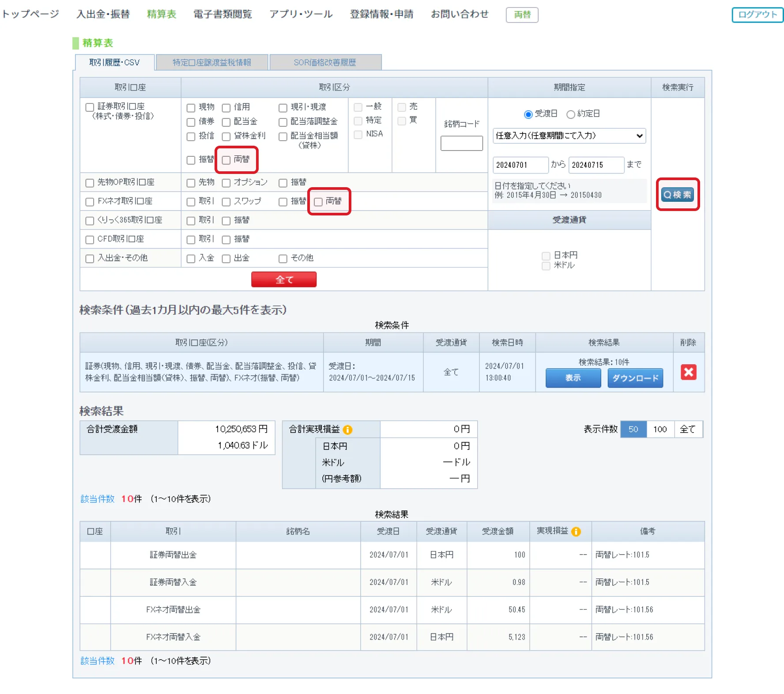The image size is (784, 694).
Task: Click the start date field 20240701
Action: (520, 165)
